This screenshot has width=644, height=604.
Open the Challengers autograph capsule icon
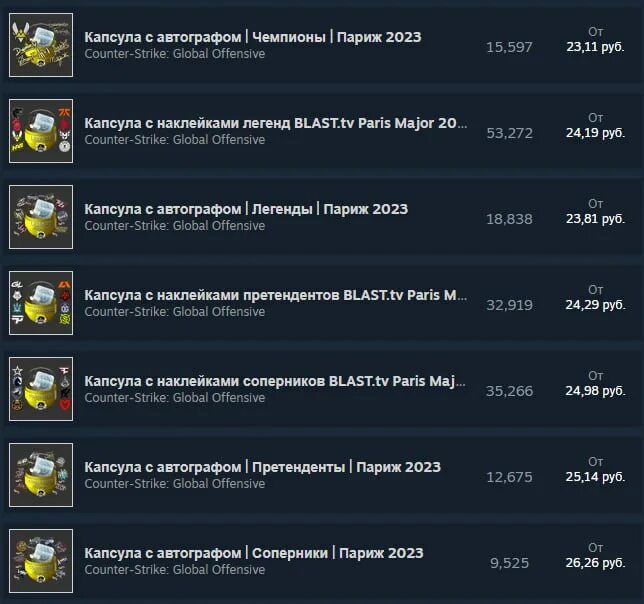(x=41, y=561)
